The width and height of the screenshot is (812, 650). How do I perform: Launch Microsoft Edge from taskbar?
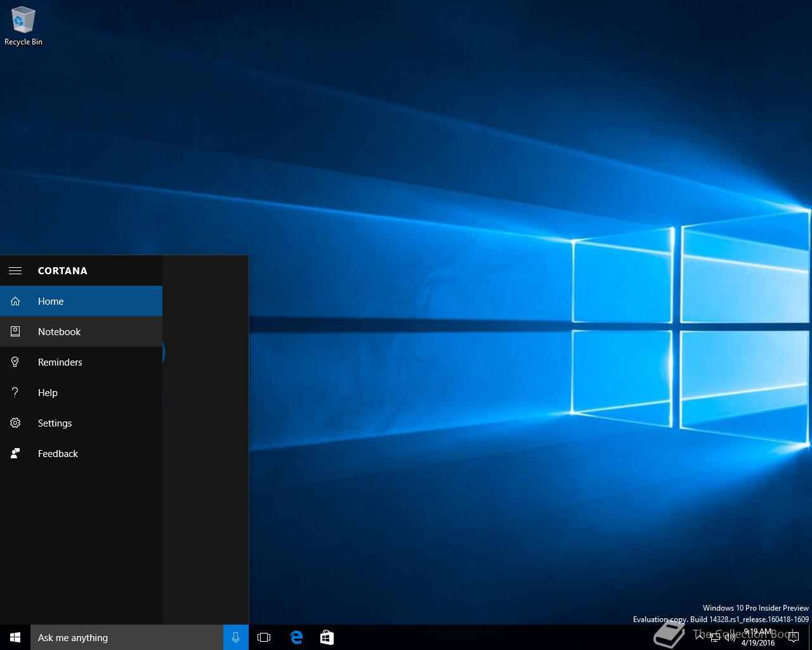click(x=296, y=637)
